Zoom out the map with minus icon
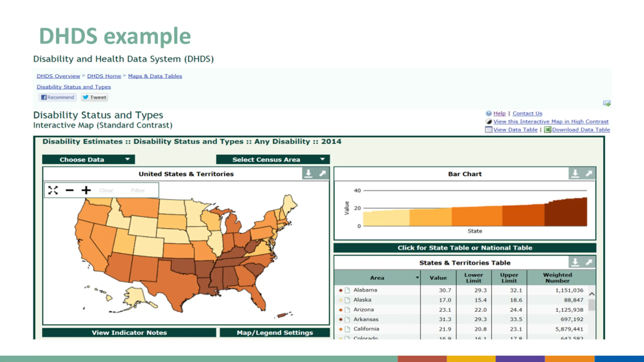Viewport: 644px width, 362px height. pyautogui.click(x=69, y=190)
